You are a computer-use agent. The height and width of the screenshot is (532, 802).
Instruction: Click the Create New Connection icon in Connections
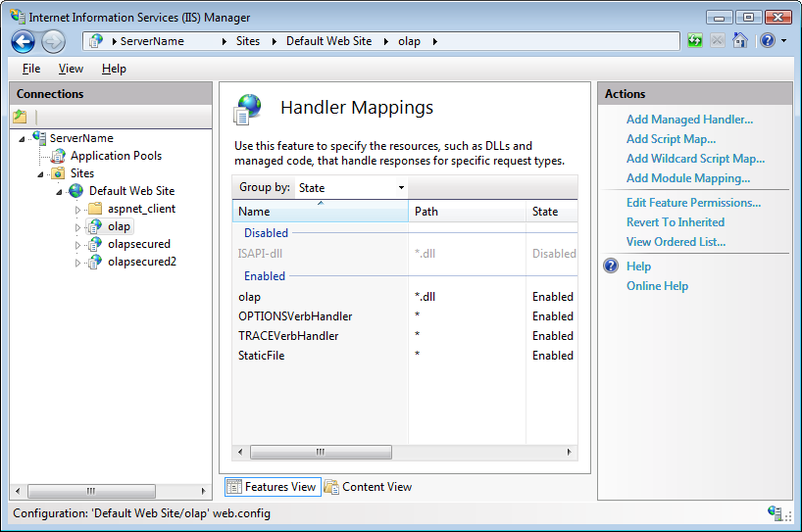tap(21, 117)
